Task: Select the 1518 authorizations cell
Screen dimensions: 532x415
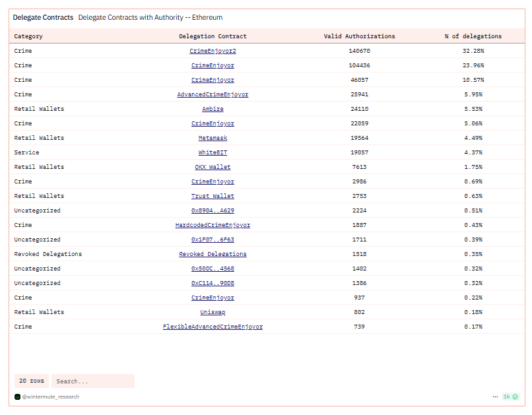Action: coord(359,254)
